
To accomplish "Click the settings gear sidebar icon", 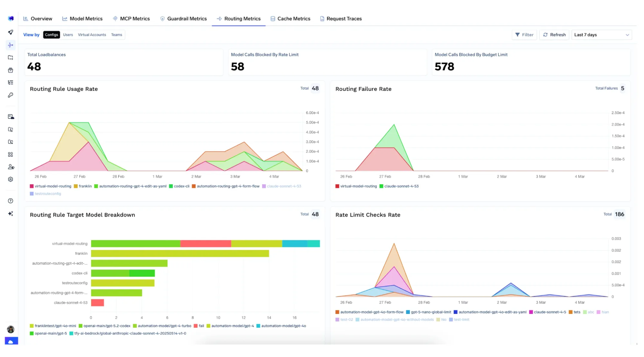I will point(11,179).
